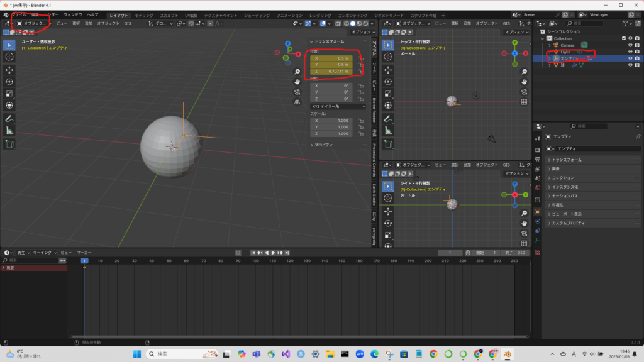Select the Measure tool in main viewport

click(9, 131)
